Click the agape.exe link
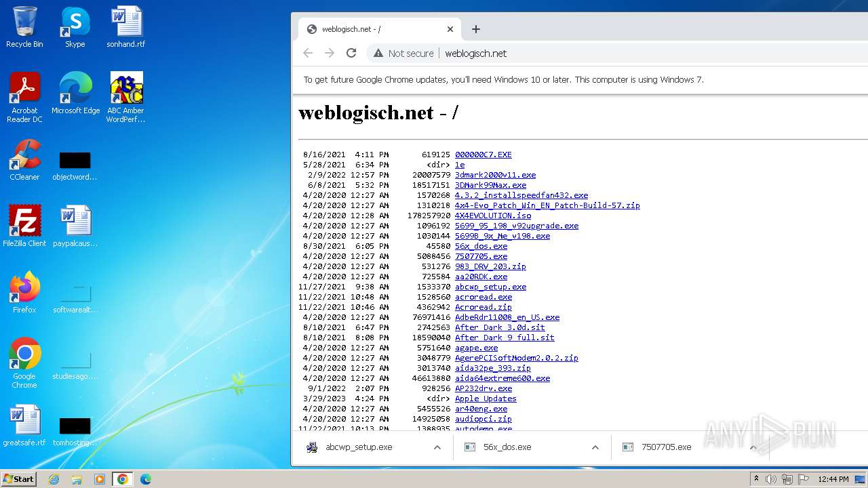This screenshot has width=868, height=488. pyautogui.click(x=476, y=348)
